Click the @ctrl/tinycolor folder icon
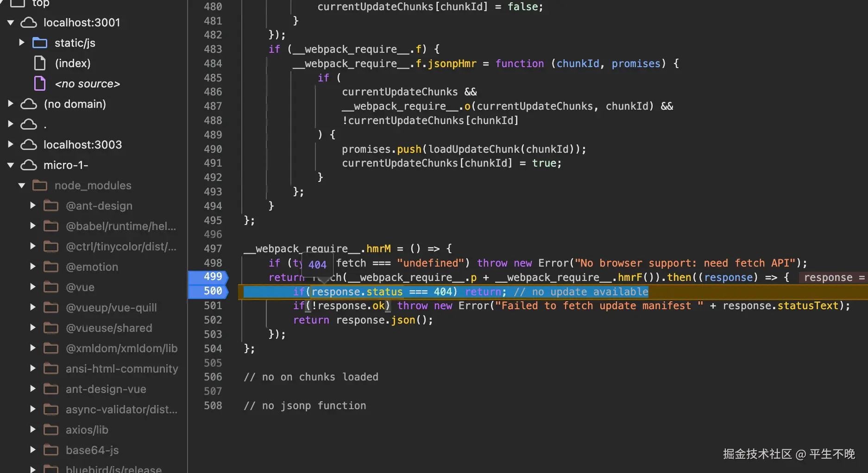 coord(51,247)
